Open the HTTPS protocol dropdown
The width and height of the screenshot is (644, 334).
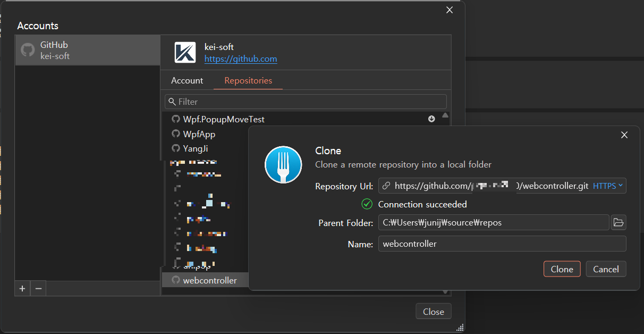pos(608,186)
